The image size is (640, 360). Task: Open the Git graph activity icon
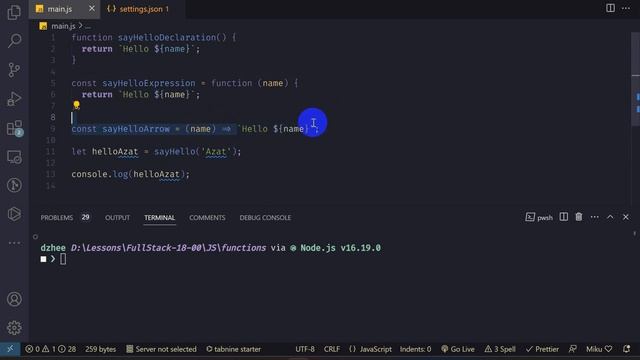point(14,185)
